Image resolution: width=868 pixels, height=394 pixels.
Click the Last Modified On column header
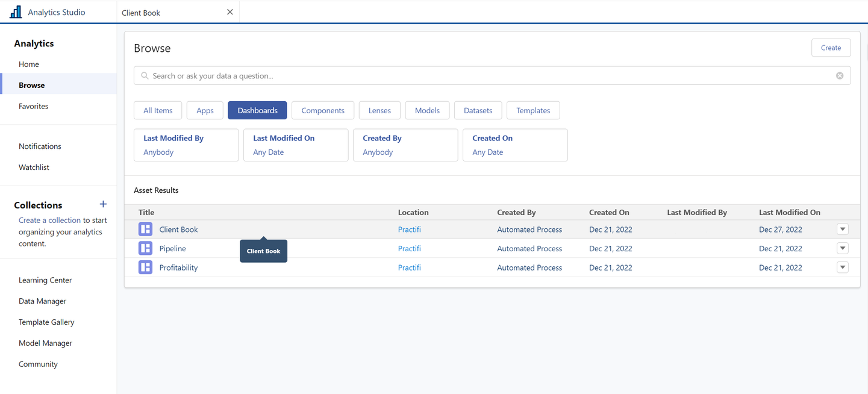tap(790, 212)
